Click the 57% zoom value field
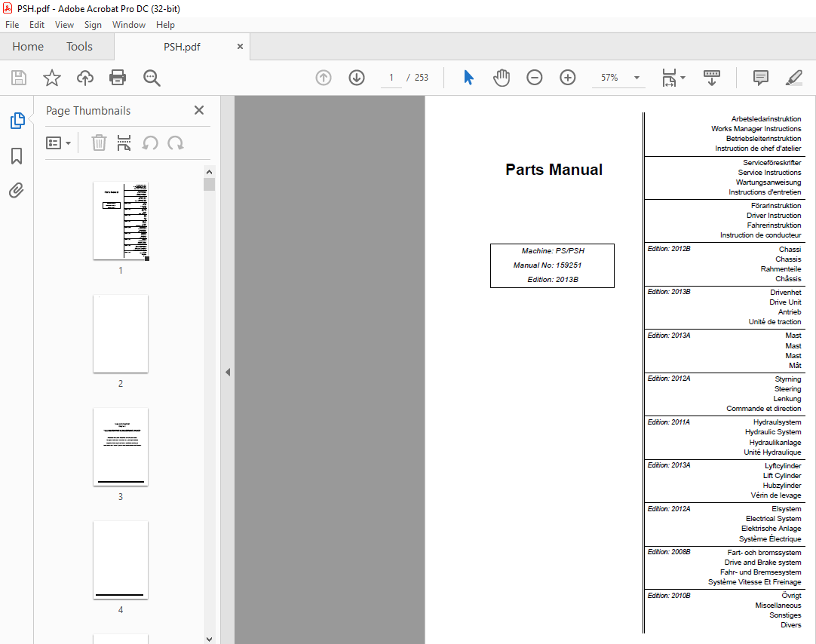816x644 pixels. click(x=609, y=78)
